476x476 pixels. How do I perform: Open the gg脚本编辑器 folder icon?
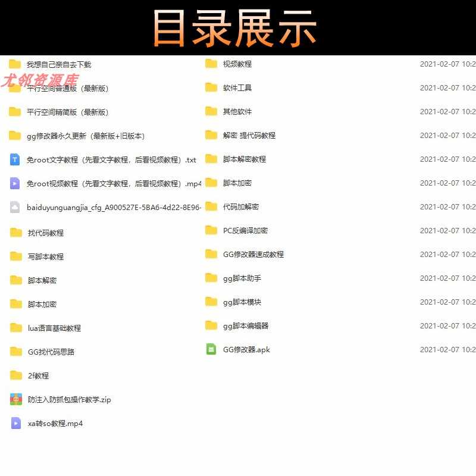211,325
